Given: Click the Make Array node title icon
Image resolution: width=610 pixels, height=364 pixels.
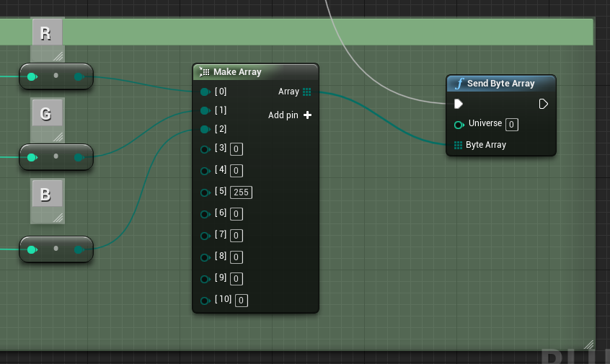Looking at the screenshot, I should point(204,72).
